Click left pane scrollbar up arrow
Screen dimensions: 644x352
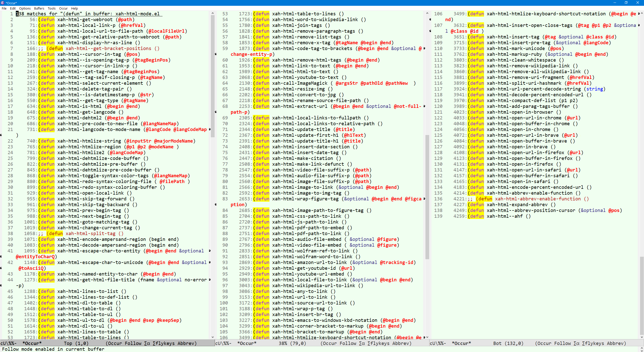213,13
